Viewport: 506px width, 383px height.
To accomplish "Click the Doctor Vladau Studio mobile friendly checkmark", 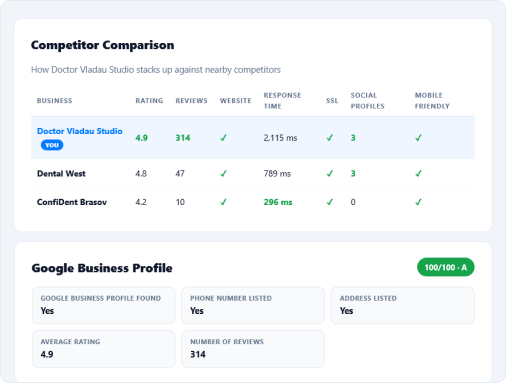I will click(418, 138).
